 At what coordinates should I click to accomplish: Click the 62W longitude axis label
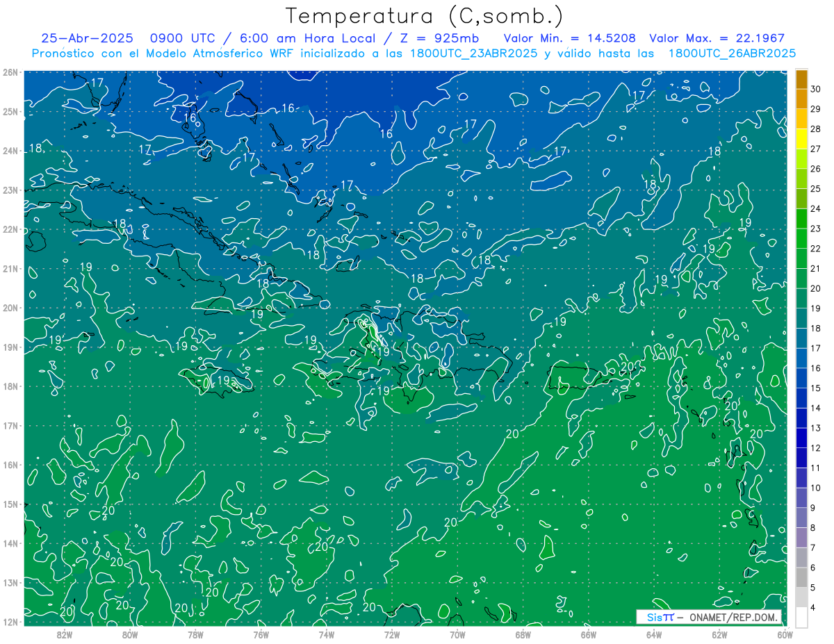click(x=719, y=635)
